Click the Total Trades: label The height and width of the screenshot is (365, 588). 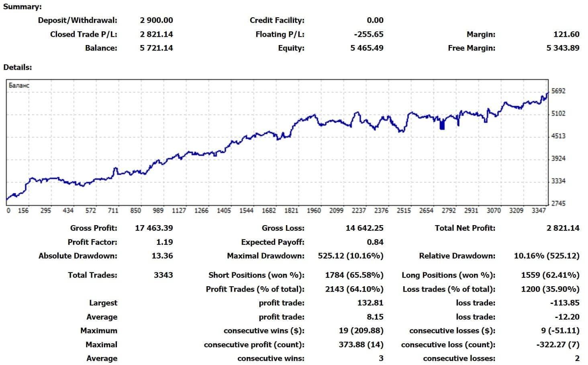tap(92, 275)
